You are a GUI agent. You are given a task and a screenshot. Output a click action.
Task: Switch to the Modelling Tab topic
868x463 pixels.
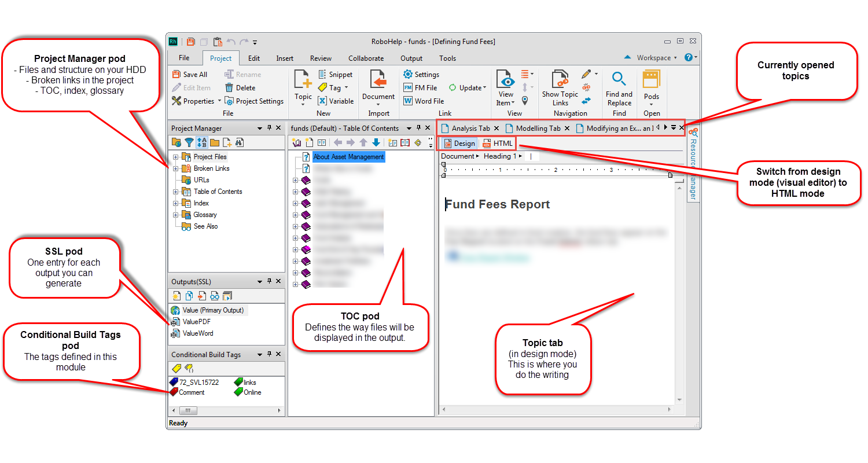[538, 128]
